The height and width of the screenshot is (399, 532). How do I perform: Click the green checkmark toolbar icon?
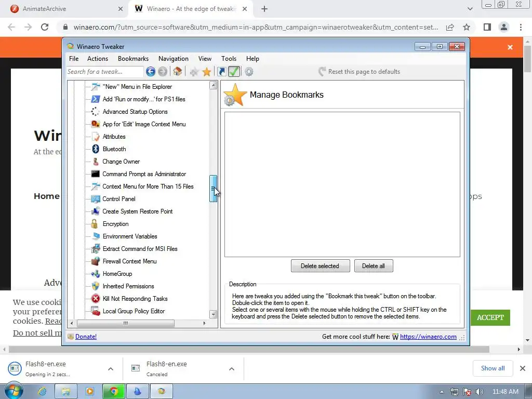click(x=234, y=72)
